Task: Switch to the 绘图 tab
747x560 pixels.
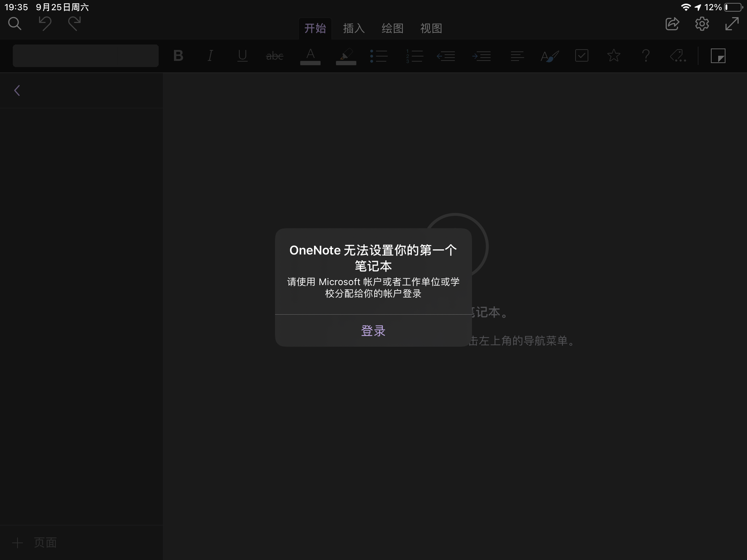Action: pos(392,28)
